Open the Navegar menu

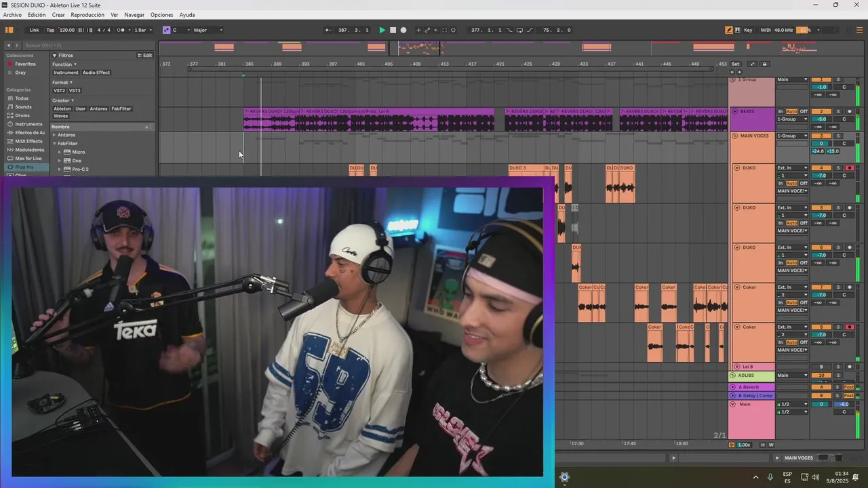point(134,15)
